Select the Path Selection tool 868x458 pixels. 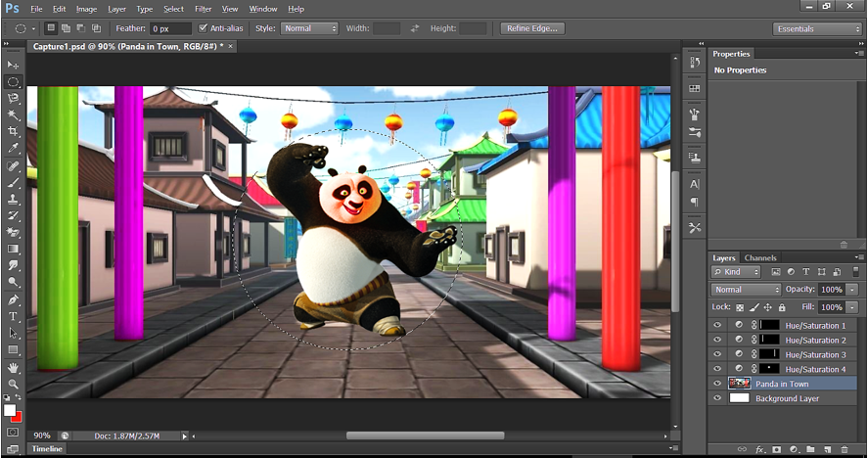(x=13, y=334)
